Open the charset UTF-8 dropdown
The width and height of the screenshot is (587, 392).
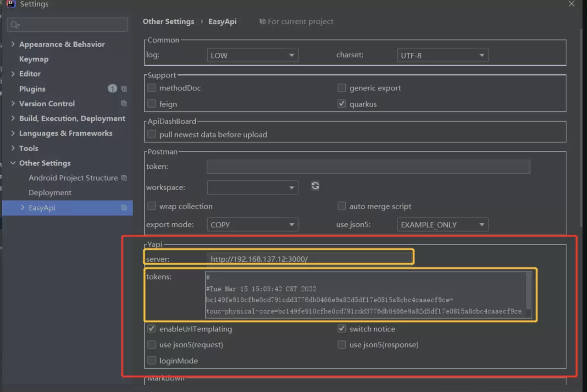pyautogui.click(x=443, y=55)
